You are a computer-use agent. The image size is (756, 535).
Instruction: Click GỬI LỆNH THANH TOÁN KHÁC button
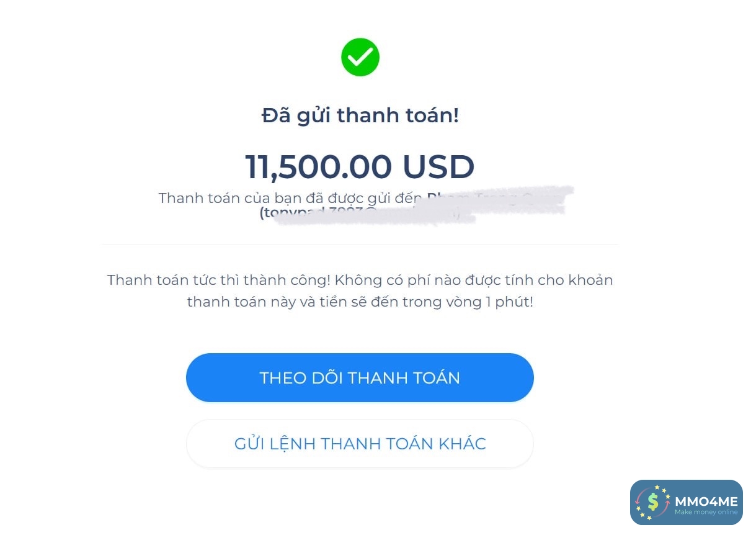pyautogui.click(x=360, y=444)
